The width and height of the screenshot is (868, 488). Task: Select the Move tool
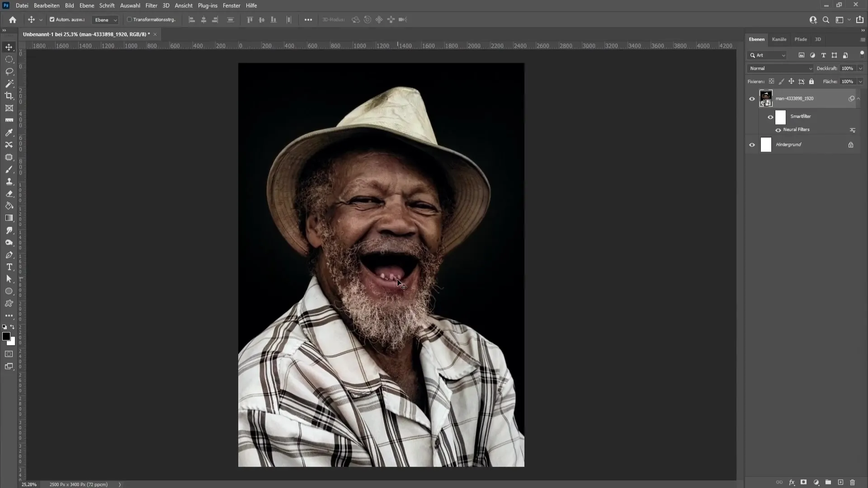pyautogui.click(x=9, y=47)
